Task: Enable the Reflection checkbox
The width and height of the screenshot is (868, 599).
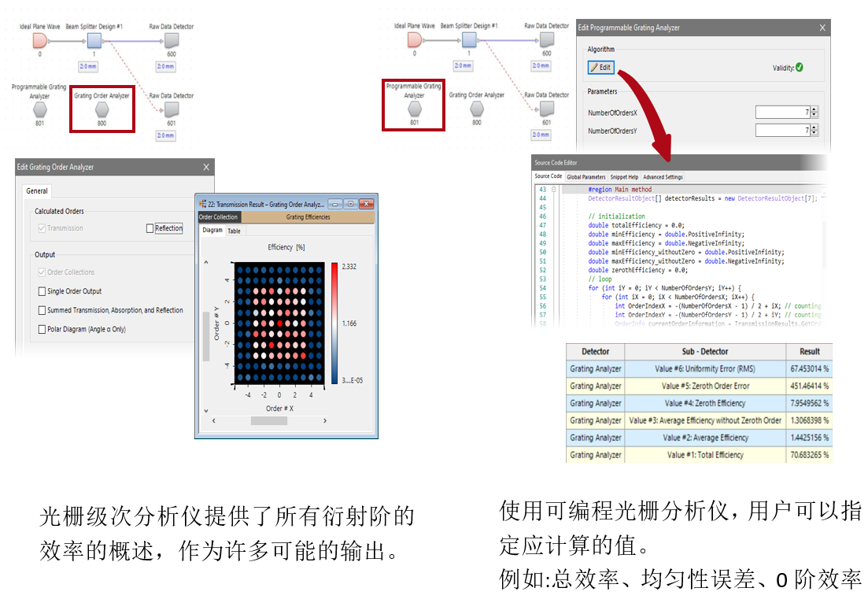Action: coord(150,228)
